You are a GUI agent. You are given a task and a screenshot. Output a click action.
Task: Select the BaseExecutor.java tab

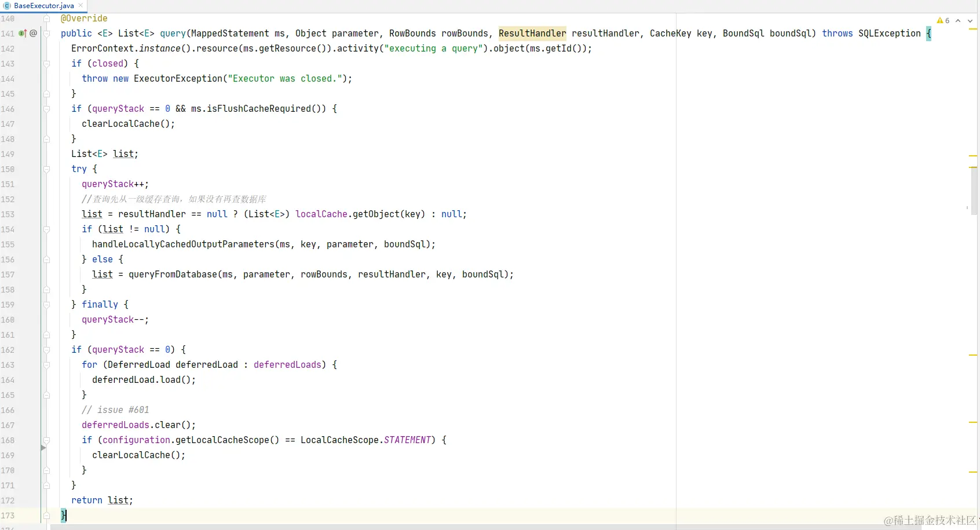(44, 6)
